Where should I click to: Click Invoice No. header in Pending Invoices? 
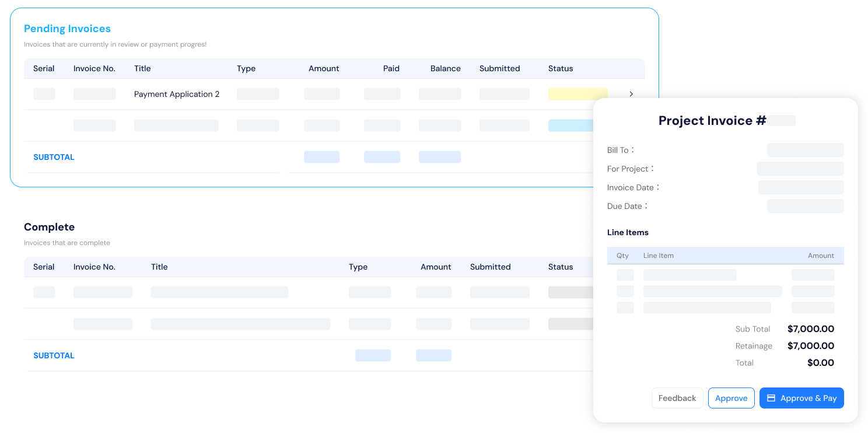point(94,68)
